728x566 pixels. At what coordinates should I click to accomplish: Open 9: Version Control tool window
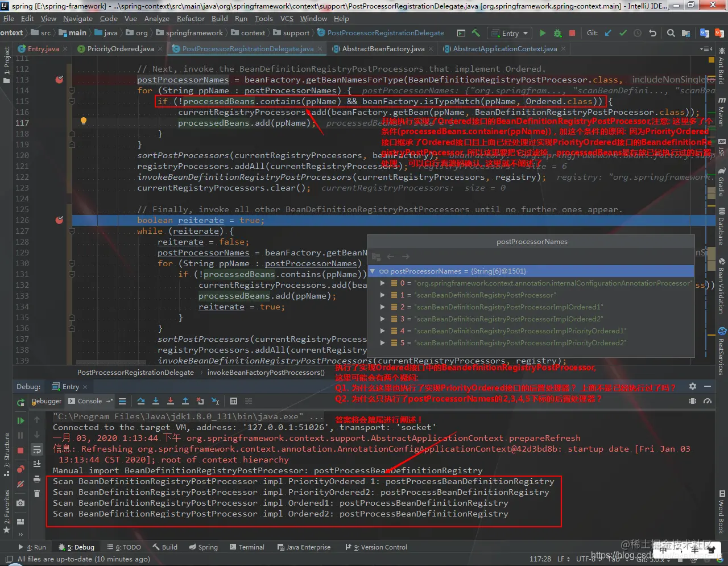point(376,547)
